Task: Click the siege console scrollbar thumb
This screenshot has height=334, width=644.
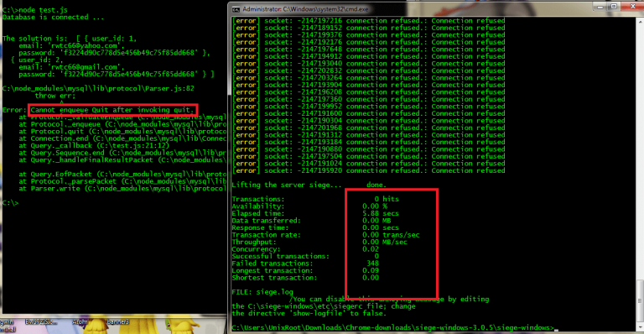Action: (x=640, y=300)
